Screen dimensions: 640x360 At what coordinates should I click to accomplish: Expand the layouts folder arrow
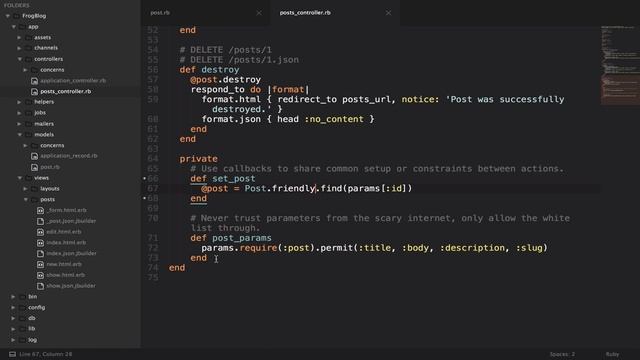[x=25, y=189]
